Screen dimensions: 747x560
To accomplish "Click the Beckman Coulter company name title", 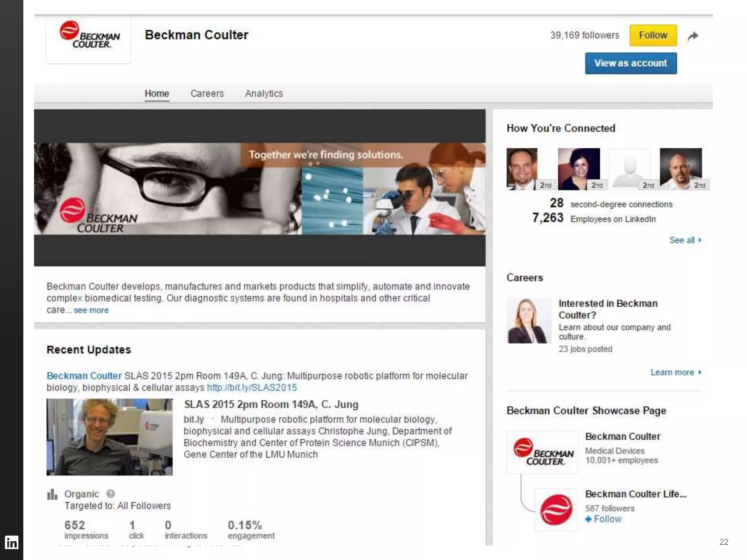I will tap(197, 35).
